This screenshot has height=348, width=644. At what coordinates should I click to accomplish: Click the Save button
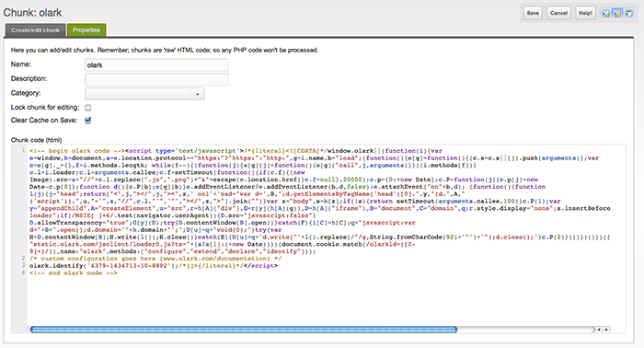pyautogui.click(x=533, y=13)
